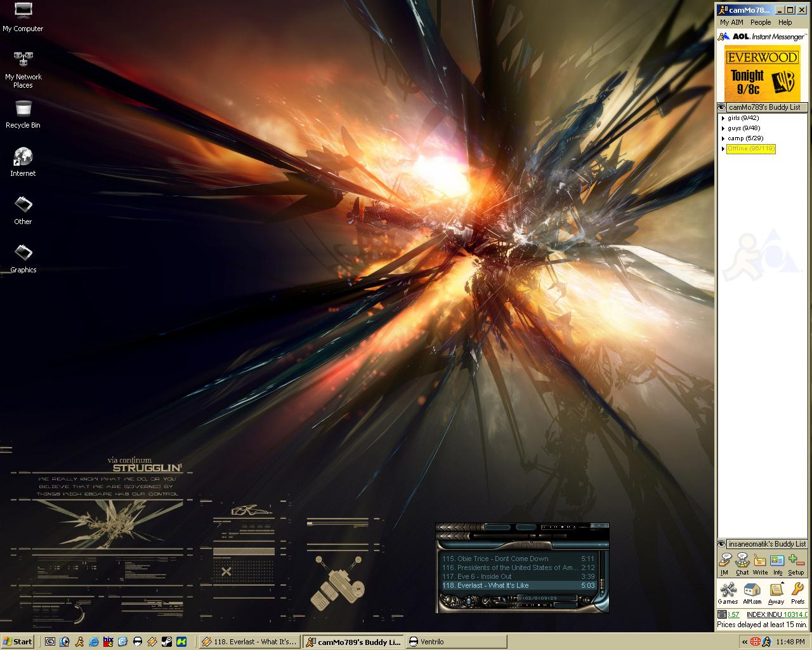Select track 115 Obie Trice in playlist
Image resolution: width=812 pixels, height=650 pixels.
pyautogui.click(x=518, y=559)
